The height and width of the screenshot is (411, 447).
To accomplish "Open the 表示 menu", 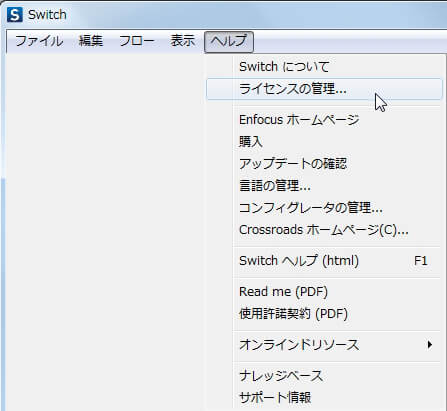I will pos(182,41).
